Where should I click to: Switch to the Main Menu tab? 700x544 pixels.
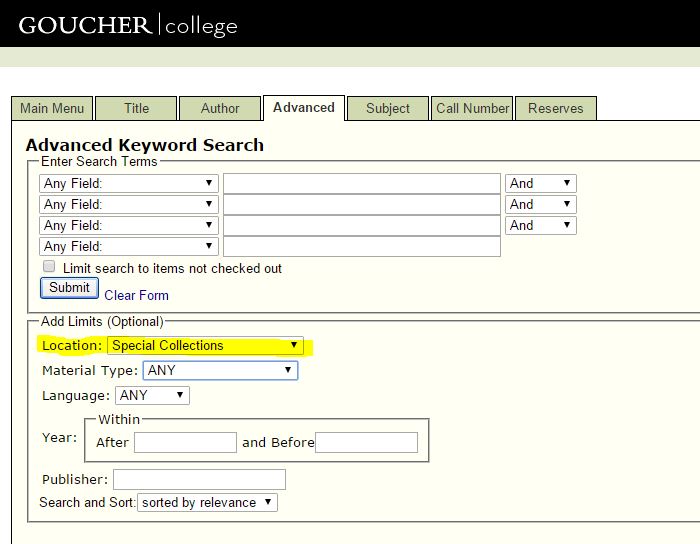point(53,108)
